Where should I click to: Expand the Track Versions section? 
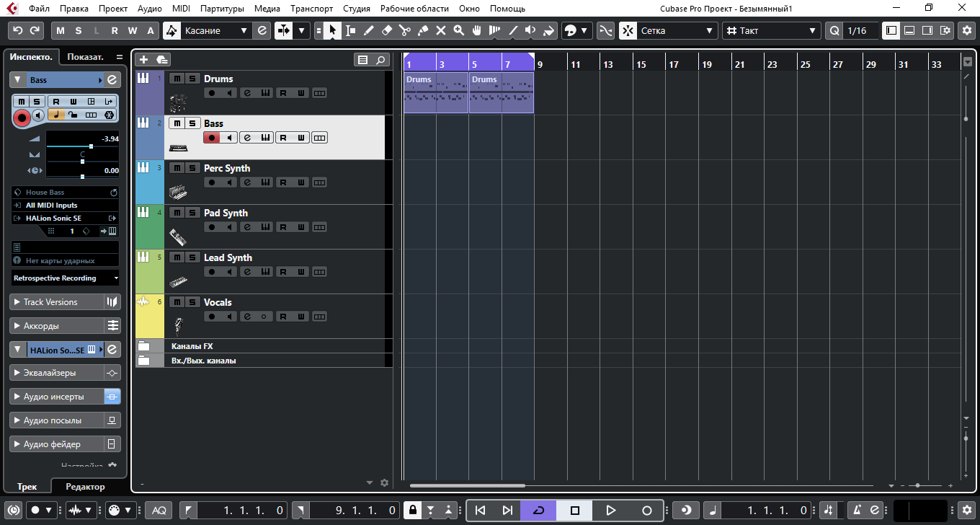[x=57, y=302]
